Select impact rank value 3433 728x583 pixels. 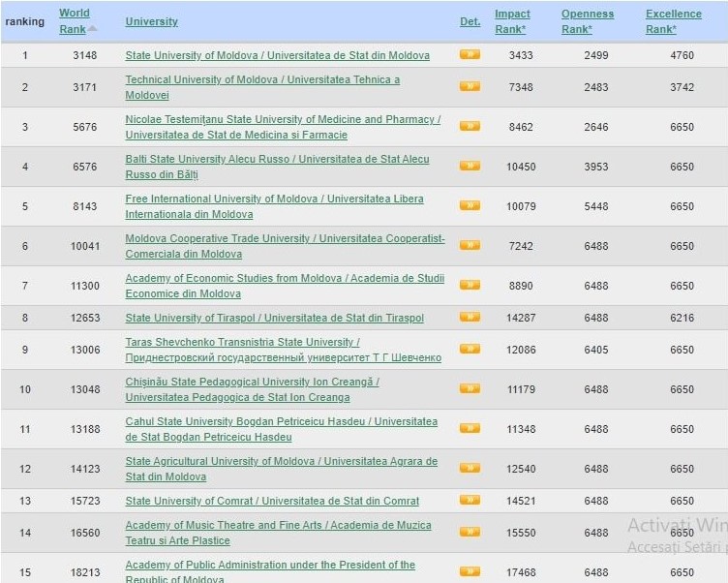pos(521,55)
